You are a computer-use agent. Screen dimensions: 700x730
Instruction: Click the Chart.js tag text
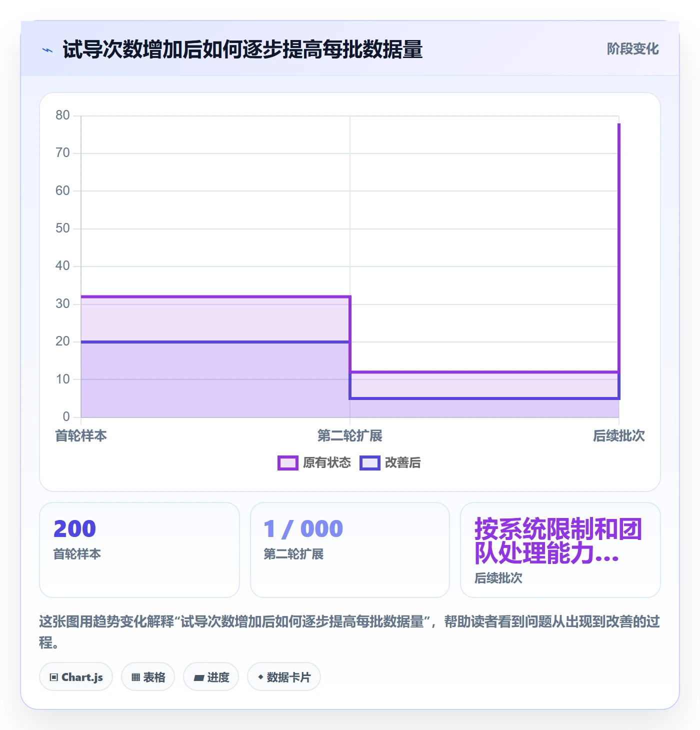point(82,677)
